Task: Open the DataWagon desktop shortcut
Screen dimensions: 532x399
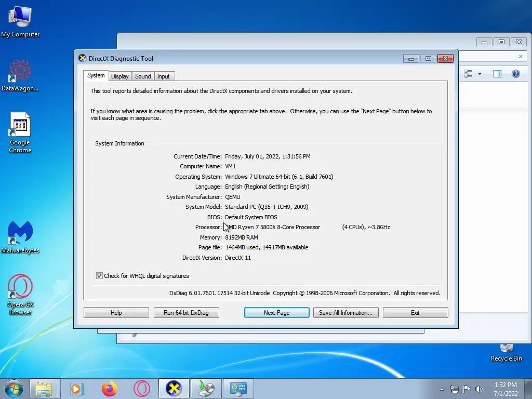Action: point(20,75)
